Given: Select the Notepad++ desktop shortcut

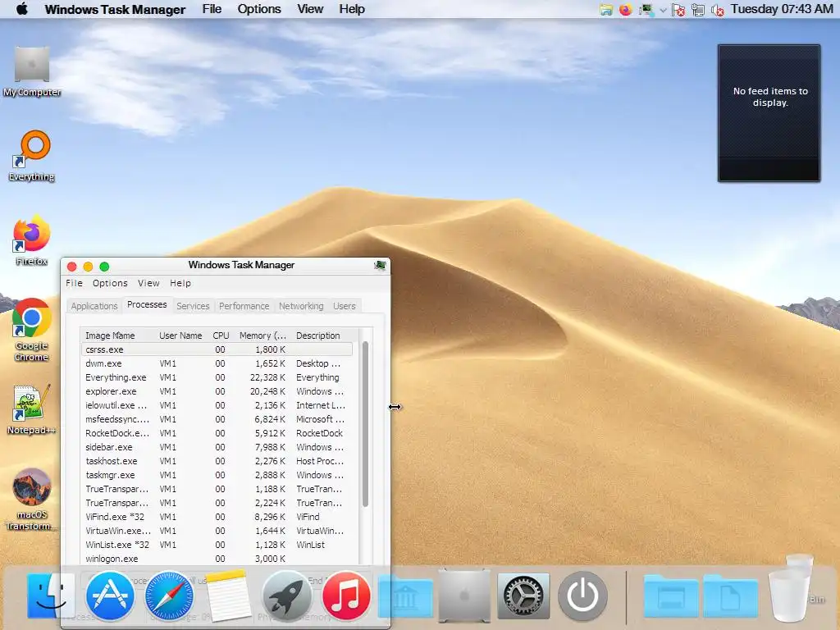Looking at the screenshot, I should click(x=32, y=410).
